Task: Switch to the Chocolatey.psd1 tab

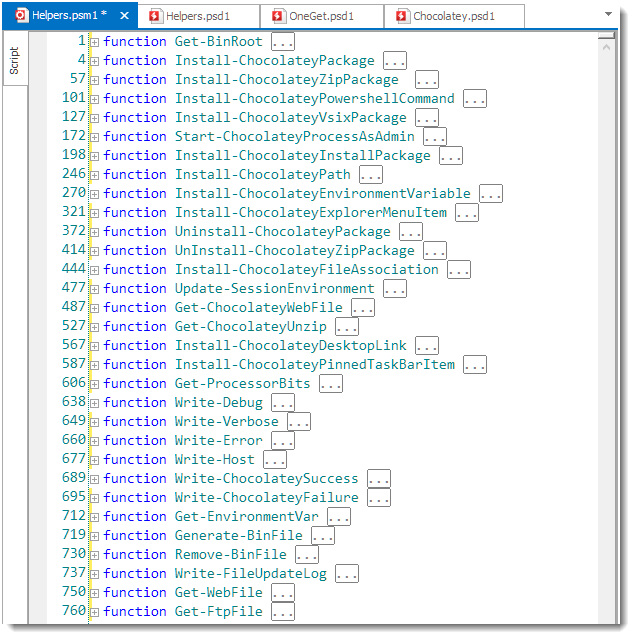Action: pyautogui.click(x=454, y=16)
